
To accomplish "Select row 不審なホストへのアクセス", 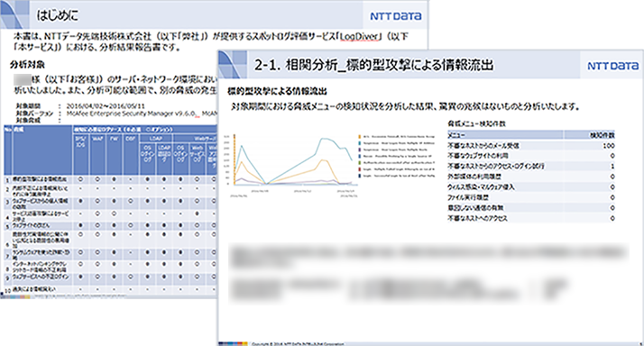I will tap(531, 218).
